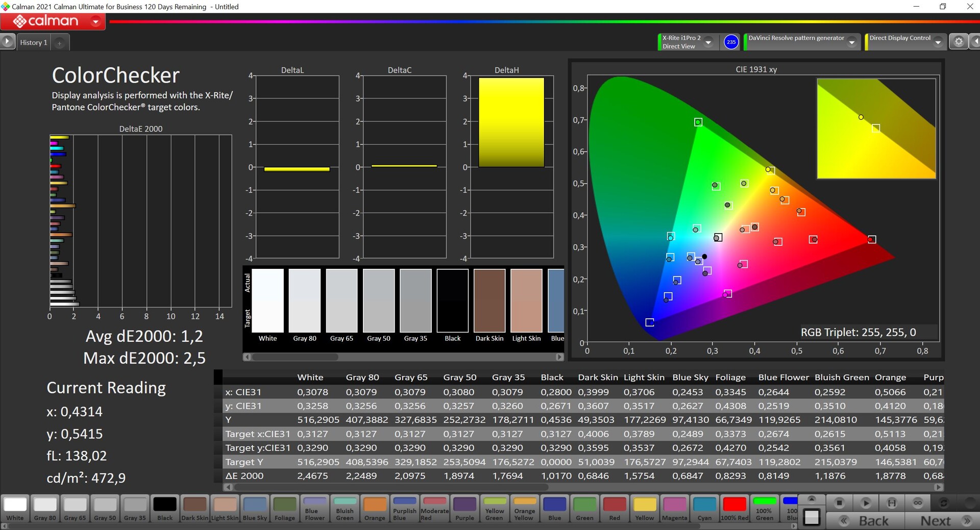Switch to the History 1 tab
The width and height of the screenshot is (980, 530).
click(x=34, y=43)
